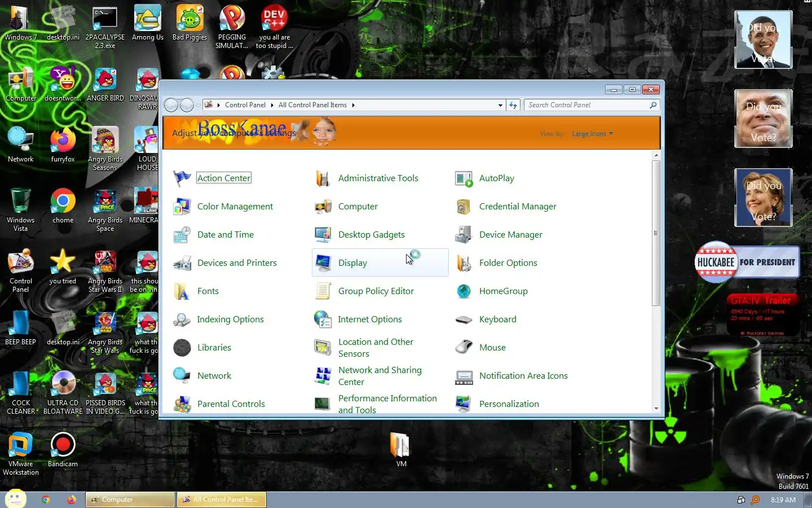812x508 pixels.
Task: Click the Search Control Panel field
Action: coord(592,105)
